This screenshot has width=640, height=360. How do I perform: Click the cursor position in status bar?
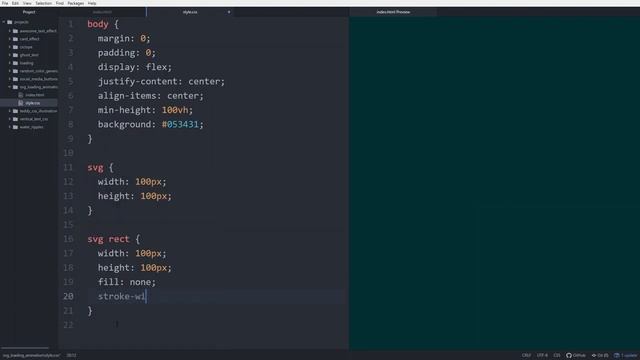point(71,356)
